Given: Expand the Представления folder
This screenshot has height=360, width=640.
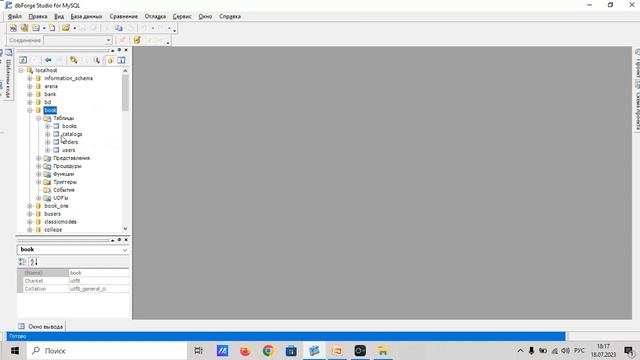Looking at the screenshot, I should point(39,158).
